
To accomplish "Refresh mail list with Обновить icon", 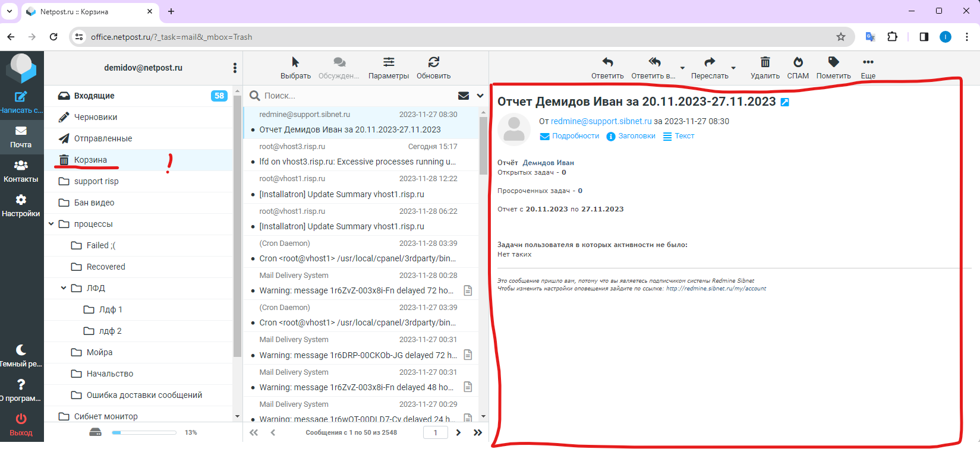I will coord(433,62).
